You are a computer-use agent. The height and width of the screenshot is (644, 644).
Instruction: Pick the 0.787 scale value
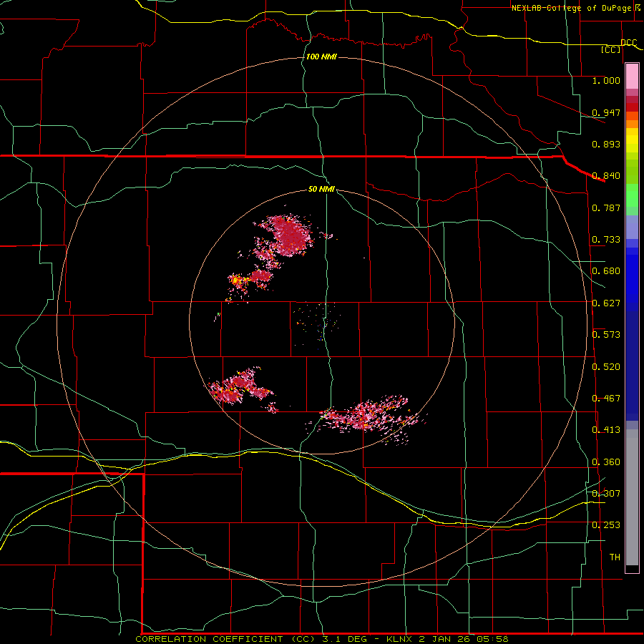click(x=606, y=208)
